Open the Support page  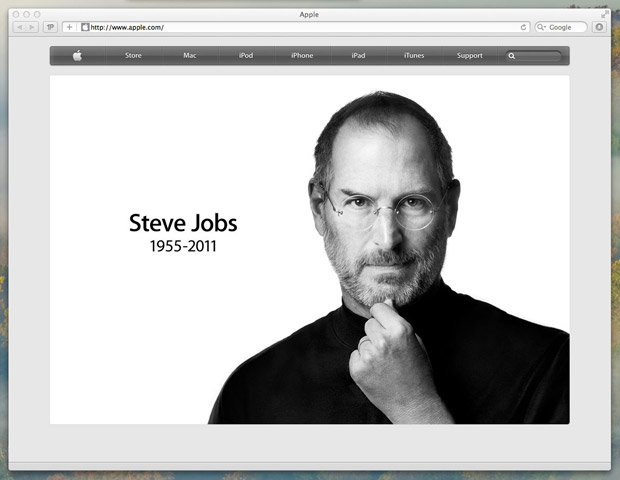coord(470,56)
